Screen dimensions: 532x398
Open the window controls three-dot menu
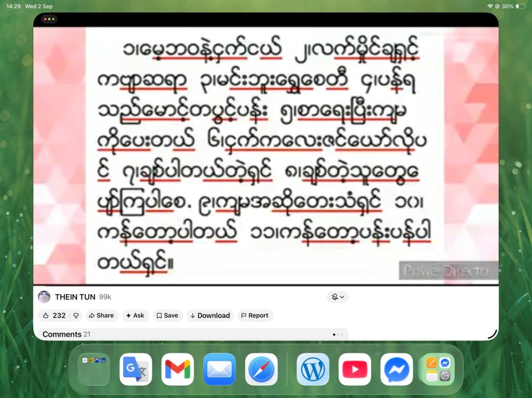(49, 19)
